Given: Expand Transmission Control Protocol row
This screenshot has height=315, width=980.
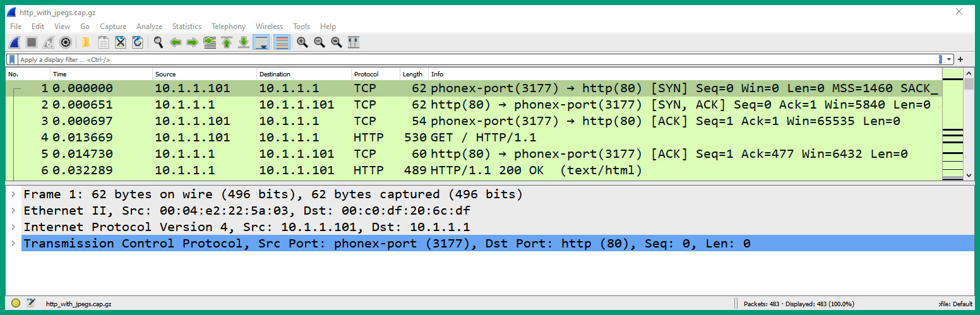Looking at the screenshot, I should (13, 243).
